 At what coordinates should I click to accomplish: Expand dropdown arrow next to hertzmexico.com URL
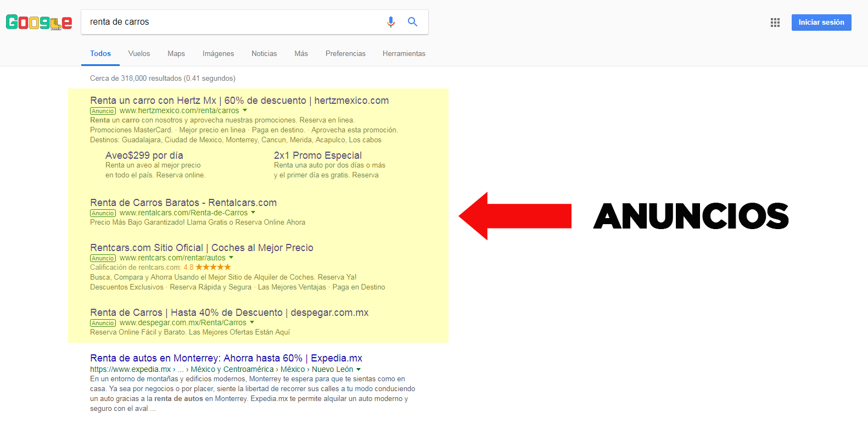pos(245,110)
